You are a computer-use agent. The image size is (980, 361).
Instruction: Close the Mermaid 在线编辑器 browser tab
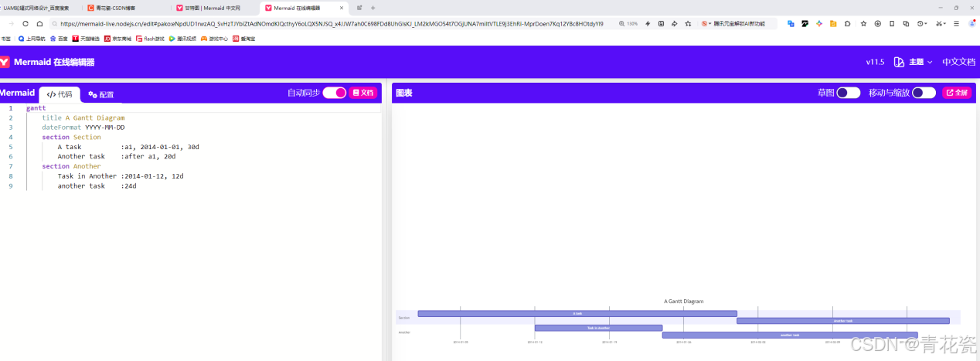pyautogui.click(x=341, y=8)
